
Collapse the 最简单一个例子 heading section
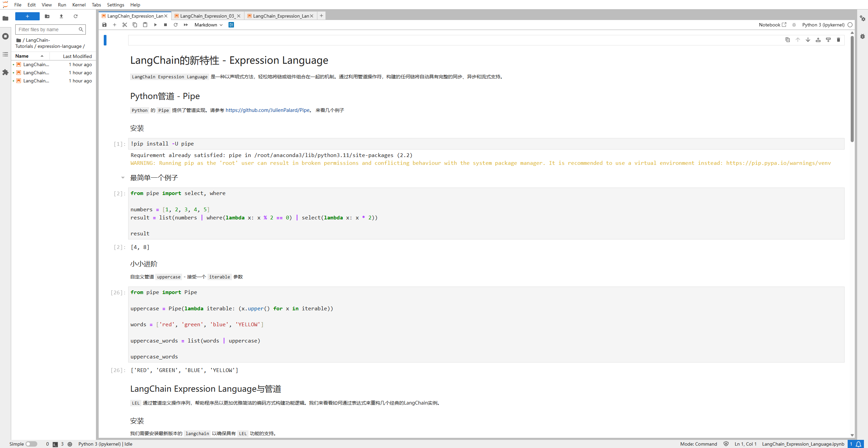coord(123,178)
